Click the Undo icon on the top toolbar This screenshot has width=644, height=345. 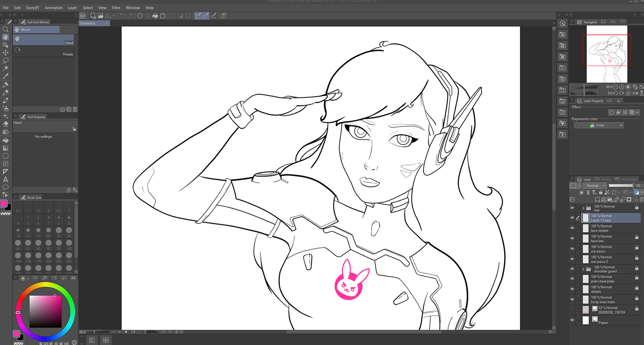click(121, 15)
